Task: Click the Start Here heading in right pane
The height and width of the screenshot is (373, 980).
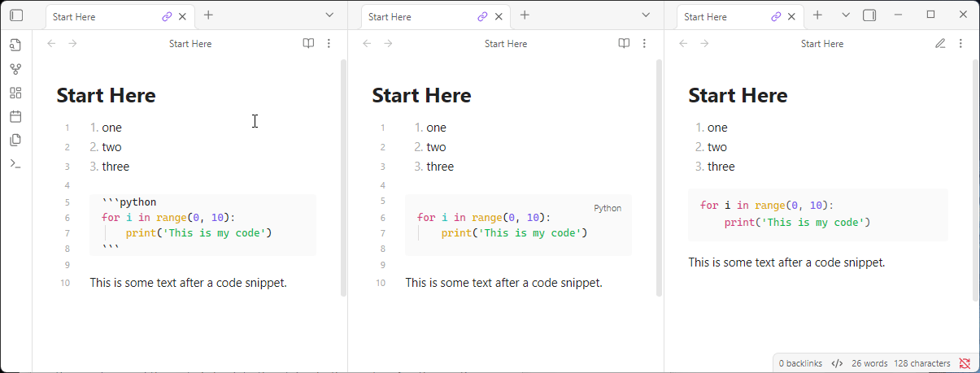Action: click(738, 95)
